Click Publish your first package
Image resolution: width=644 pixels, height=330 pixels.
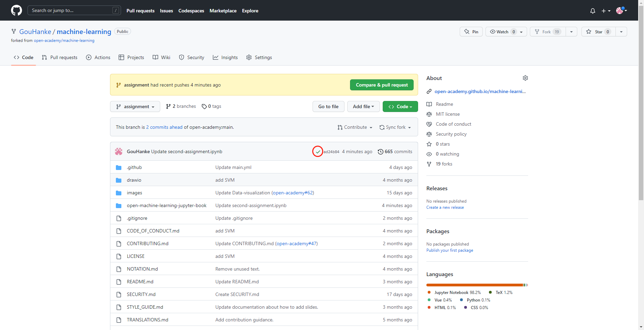pos(450,250)
